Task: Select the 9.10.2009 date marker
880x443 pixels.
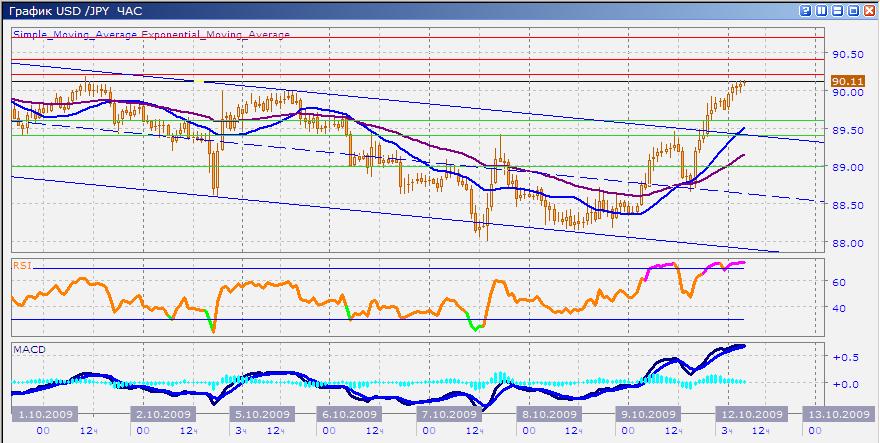Action: (643, 414)
